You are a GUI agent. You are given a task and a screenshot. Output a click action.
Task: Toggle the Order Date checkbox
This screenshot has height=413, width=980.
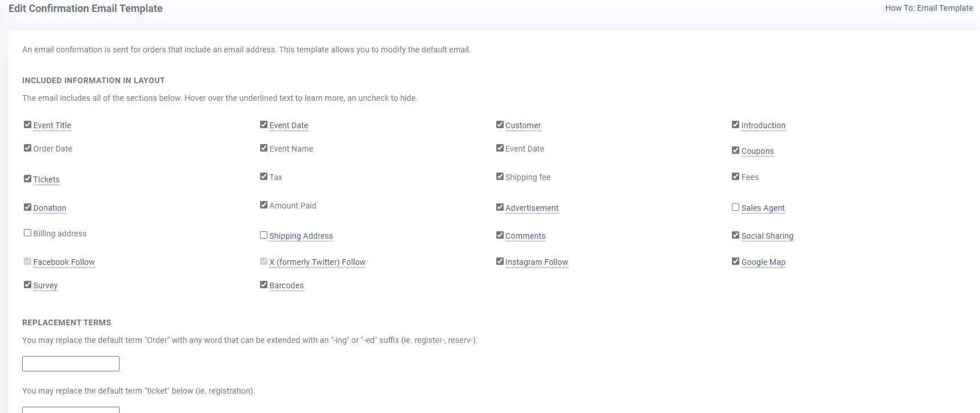point(27,148)
